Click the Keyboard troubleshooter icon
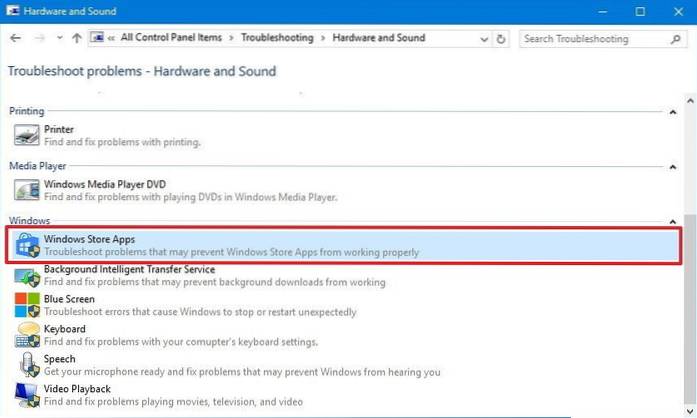Screen dimensions: 697x418 [x=25, y=335]
